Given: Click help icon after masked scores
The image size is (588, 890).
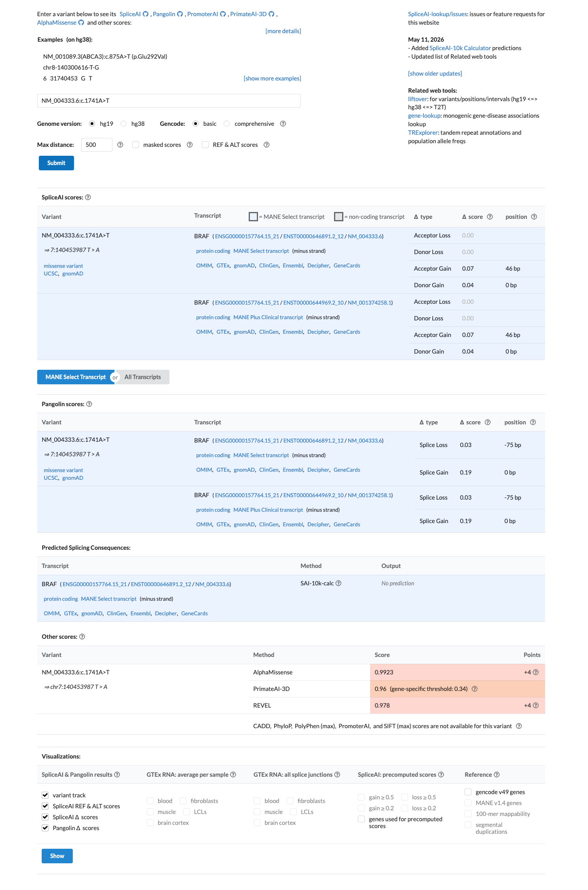Looking at the screenshot, I should point(190,145).
